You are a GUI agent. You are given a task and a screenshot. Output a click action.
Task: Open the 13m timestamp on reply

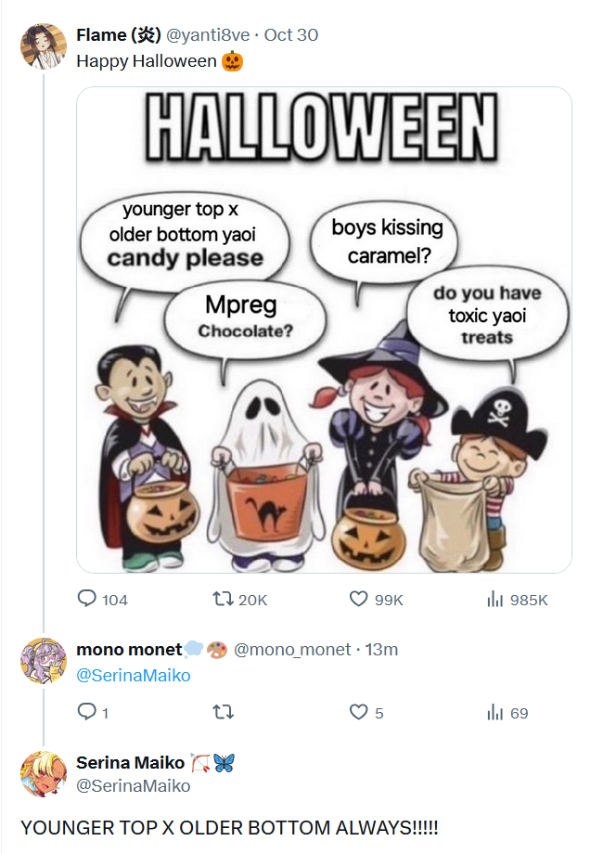381,649
